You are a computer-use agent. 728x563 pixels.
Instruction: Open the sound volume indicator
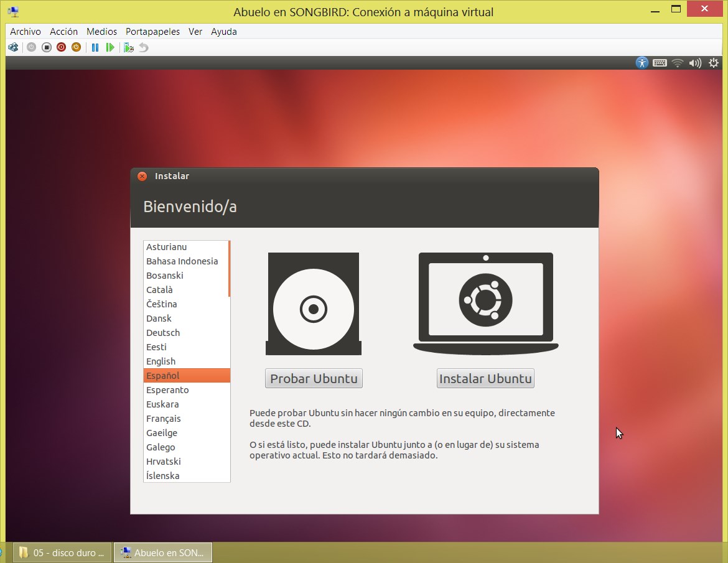pos(695,63)
